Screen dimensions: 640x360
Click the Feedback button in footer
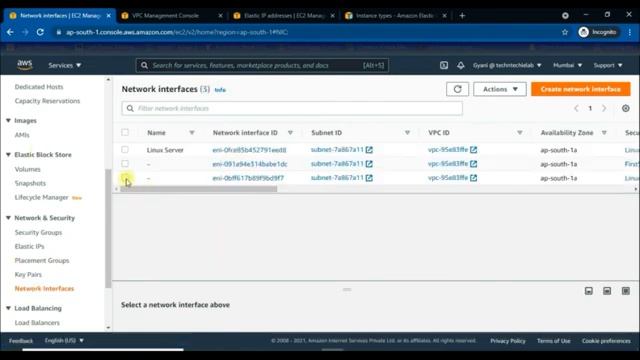21,340
